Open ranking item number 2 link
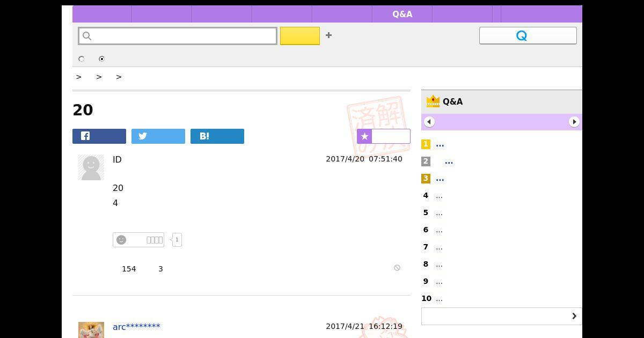Screen dimensions: 644x338 [x=449, y=161]
